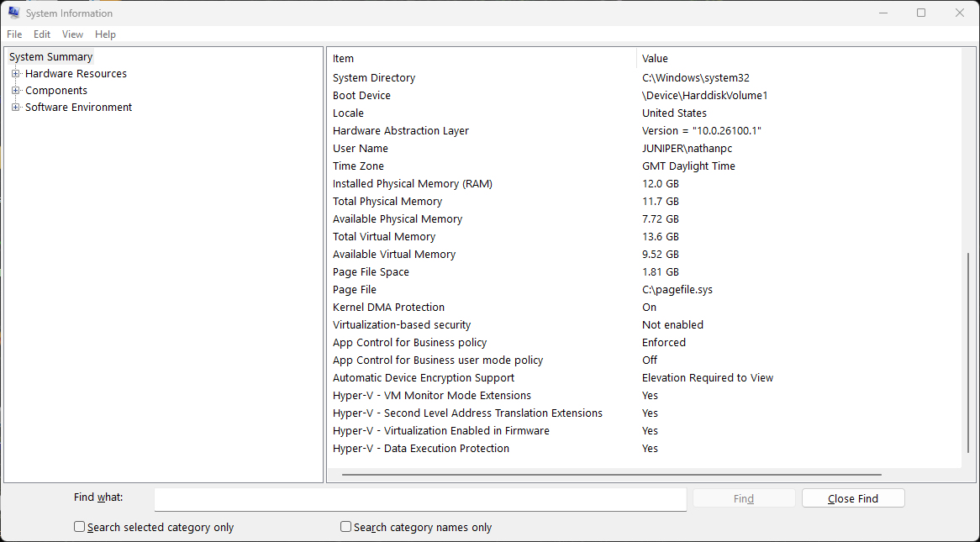Select the Page File Space row
Screen dimensions: 980x542
644,272
